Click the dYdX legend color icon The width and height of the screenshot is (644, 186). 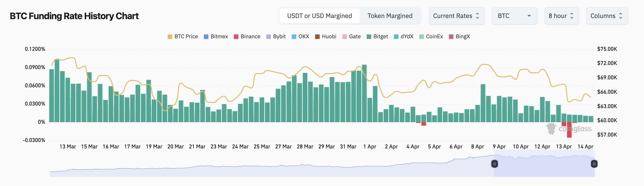[x=396, y=37]
